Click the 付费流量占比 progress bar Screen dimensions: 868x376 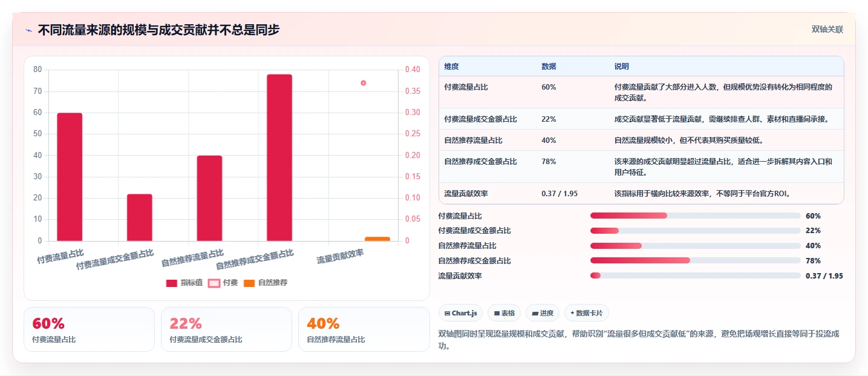(695, 216)
